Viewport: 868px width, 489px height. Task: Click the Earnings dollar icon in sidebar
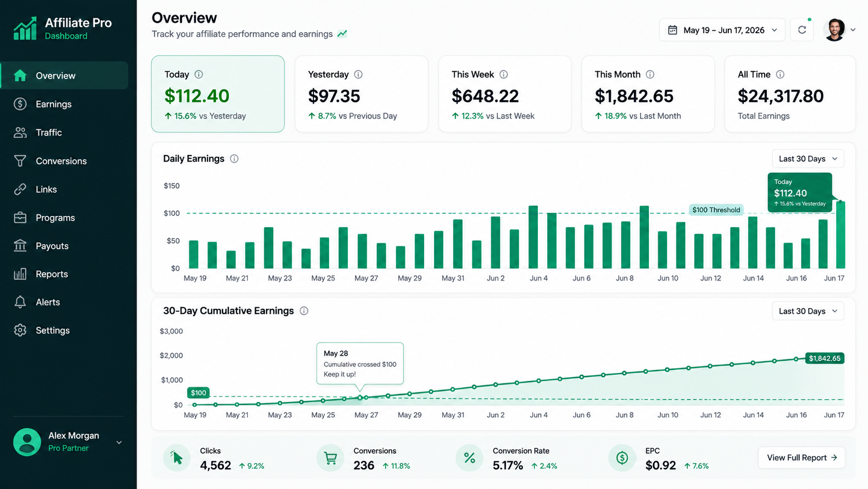pyautogui.click(x=20, y=104)
